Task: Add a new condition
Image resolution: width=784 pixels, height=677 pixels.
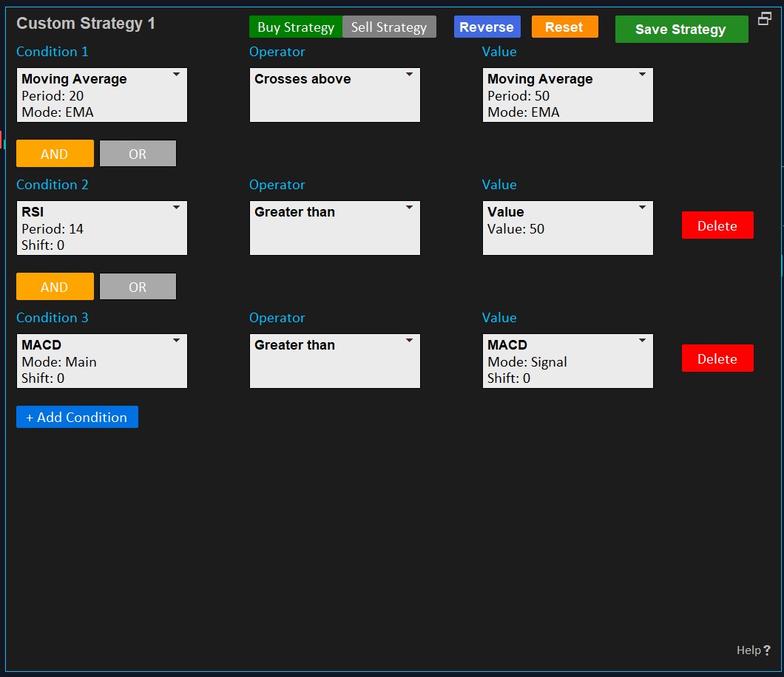Action: coord(77,417)
